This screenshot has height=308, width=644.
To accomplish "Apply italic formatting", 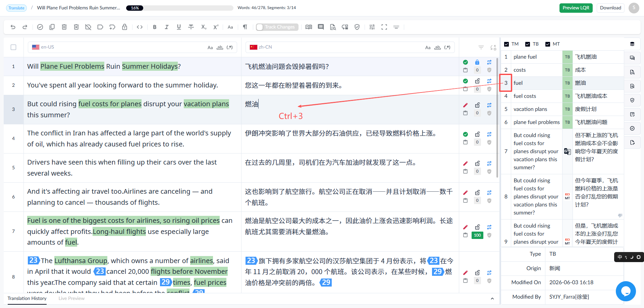I will (x=167, y=27).
